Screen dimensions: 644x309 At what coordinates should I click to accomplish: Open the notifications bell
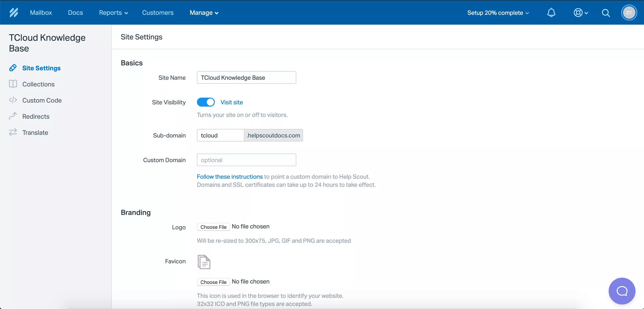point(551,13)
